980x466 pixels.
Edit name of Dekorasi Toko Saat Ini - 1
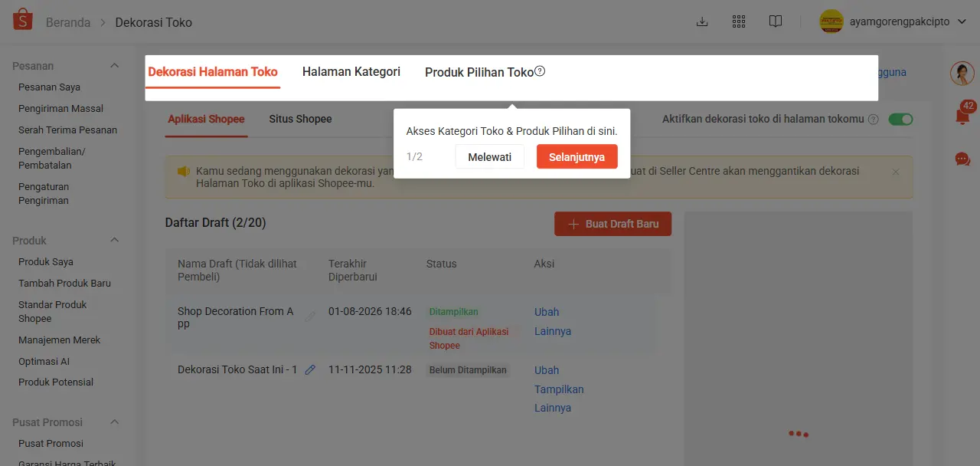click(x=310, y=369)
